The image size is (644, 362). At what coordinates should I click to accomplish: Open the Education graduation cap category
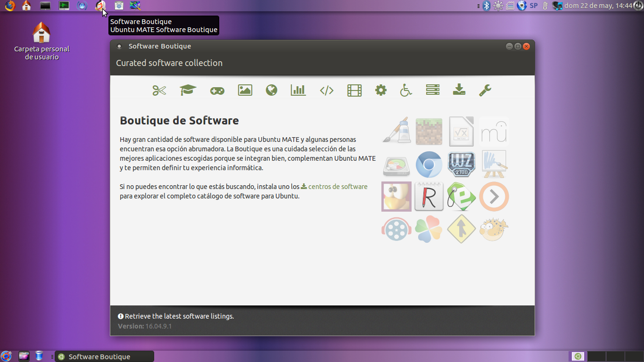coord(188,90)
